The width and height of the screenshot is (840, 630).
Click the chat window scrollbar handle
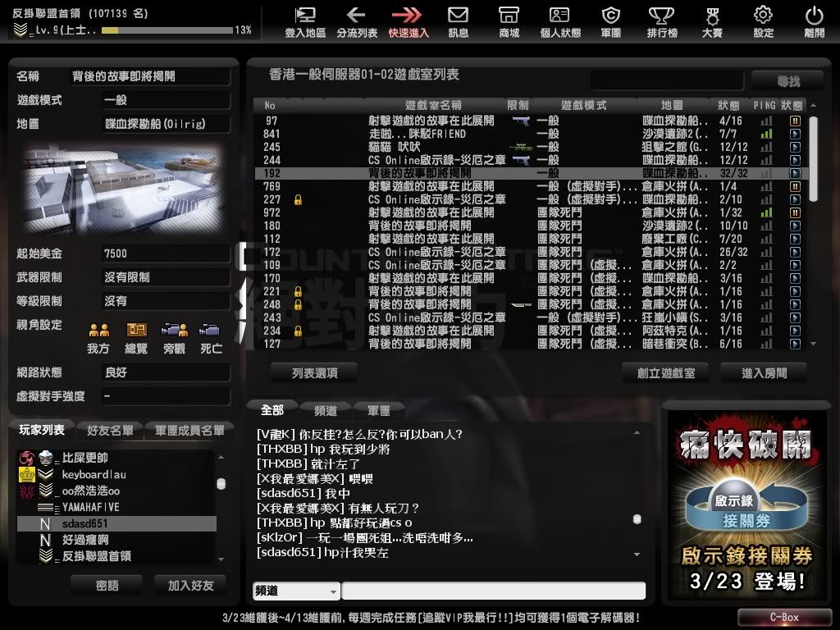click(x=637, y=519)
